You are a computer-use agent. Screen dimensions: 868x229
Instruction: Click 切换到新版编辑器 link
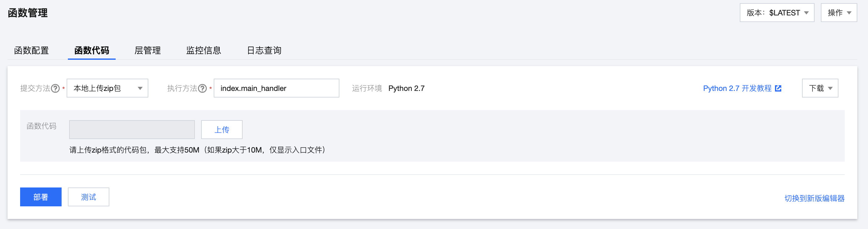point(815,198)
